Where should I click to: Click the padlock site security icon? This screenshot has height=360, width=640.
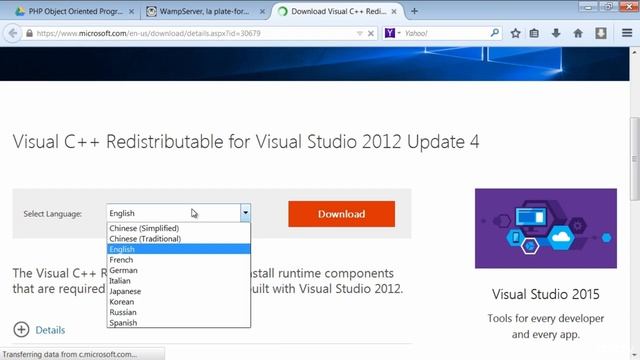pyautogui.click(x=29, y=33)
